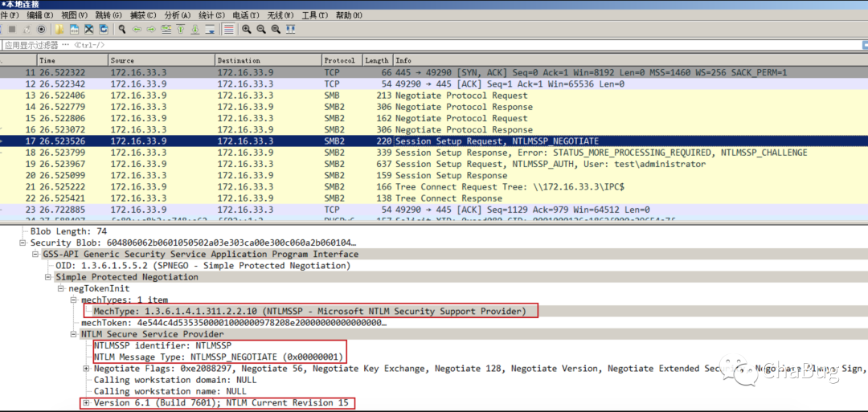Go back in packet history
Image resolution: width=868 pixels, height=412 pixels.
[137, 29]
